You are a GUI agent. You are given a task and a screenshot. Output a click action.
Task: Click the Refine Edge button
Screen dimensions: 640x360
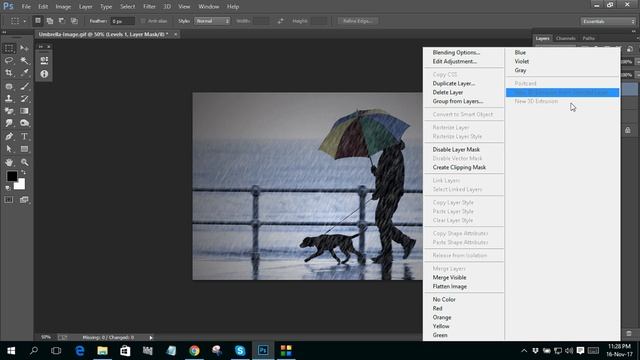[x=358, y=21]
